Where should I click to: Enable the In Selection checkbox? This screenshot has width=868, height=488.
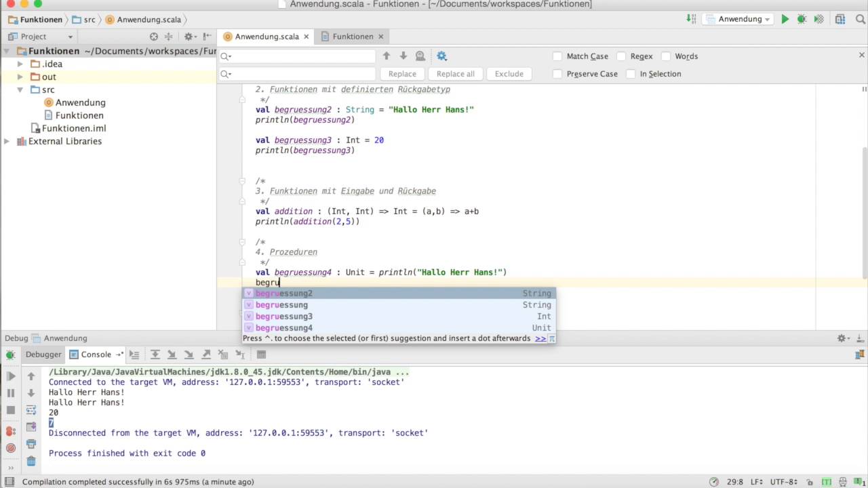point(631,74)
